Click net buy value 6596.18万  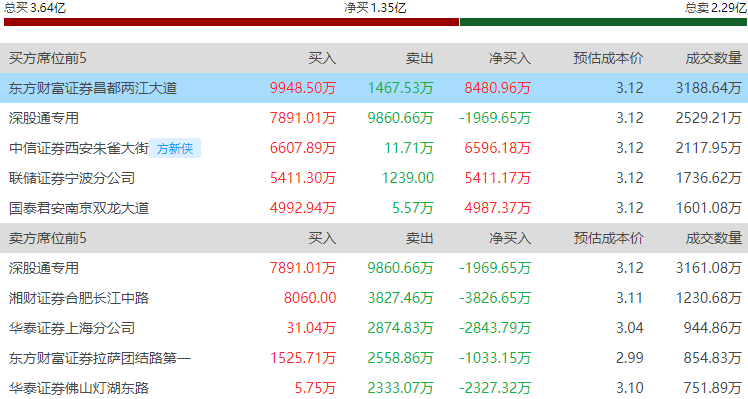(x=498, y=148)
